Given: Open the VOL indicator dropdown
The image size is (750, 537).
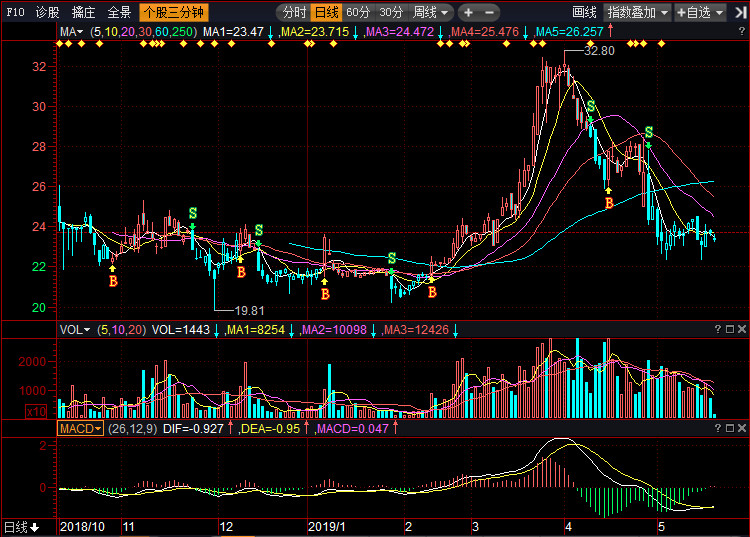Looking at the screenshot, I should [75, 329].
